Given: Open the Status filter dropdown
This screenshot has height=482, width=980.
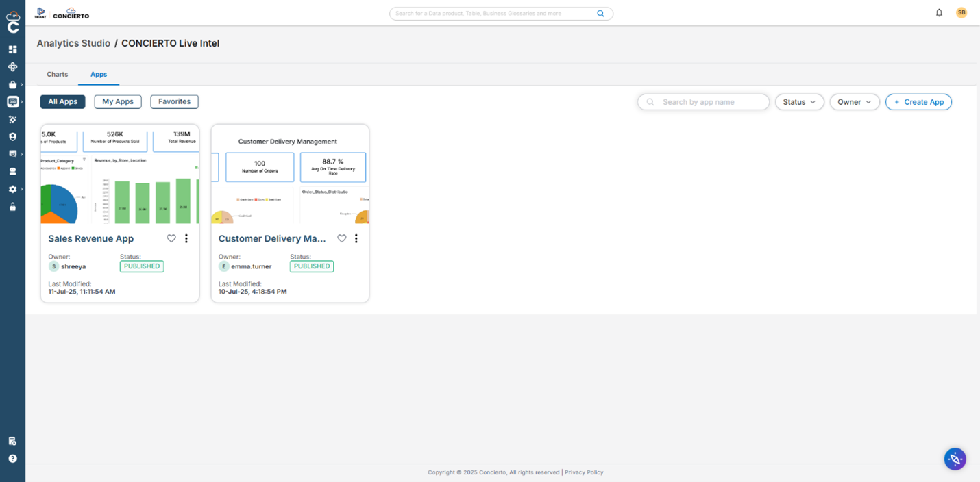Looking at the screenshot, I should 799,101.
